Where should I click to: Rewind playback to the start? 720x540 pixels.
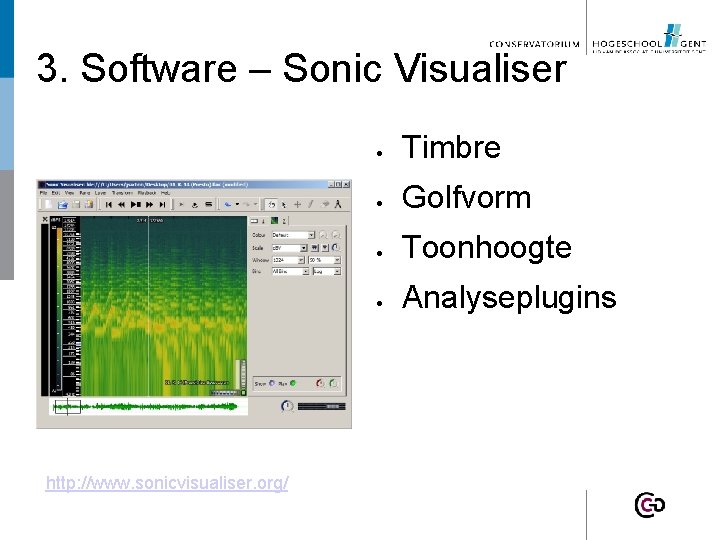109,204
